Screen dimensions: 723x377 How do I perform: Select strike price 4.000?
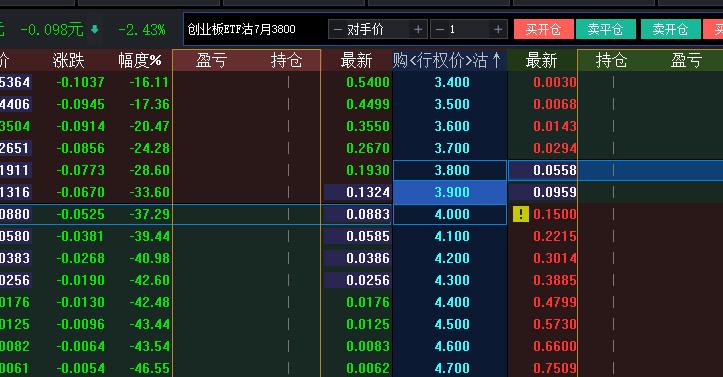(452, 214)
